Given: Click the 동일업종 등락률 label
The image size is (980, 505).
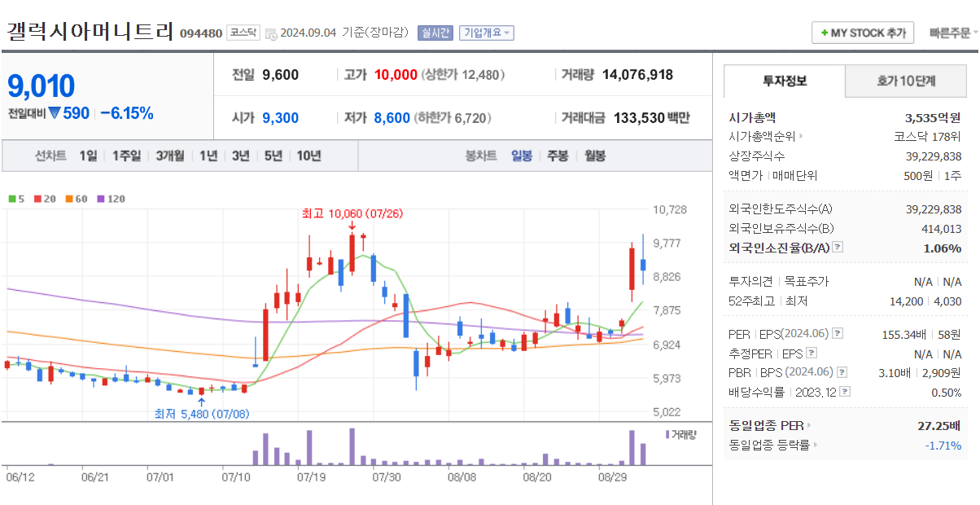Looking at the screenshot, I should click(x=769, y=445).
